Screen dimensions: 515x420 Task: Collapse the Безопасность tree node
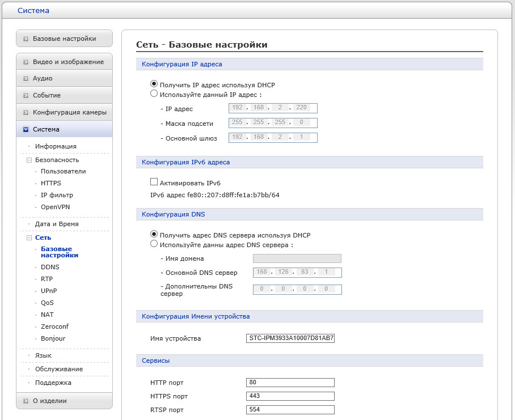[x=29, y=160]
